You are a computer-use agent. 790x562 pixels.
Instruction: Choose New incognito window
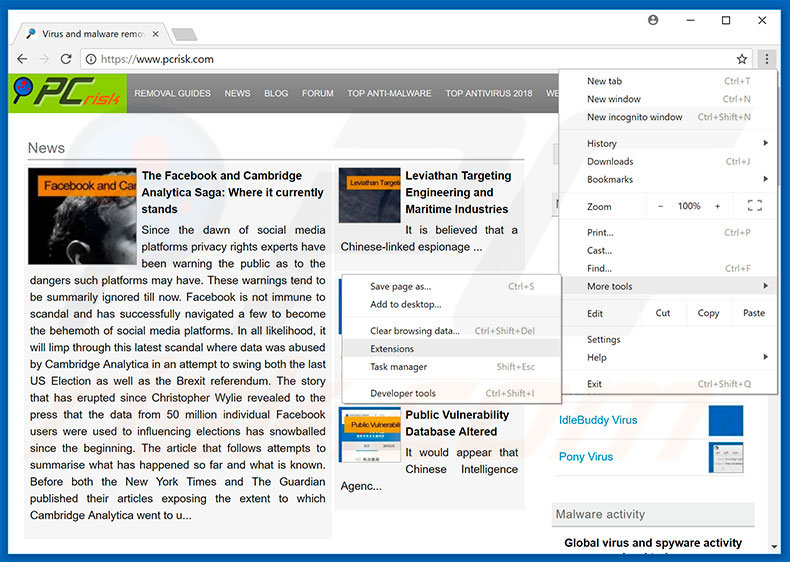click(x=634, y=117)
